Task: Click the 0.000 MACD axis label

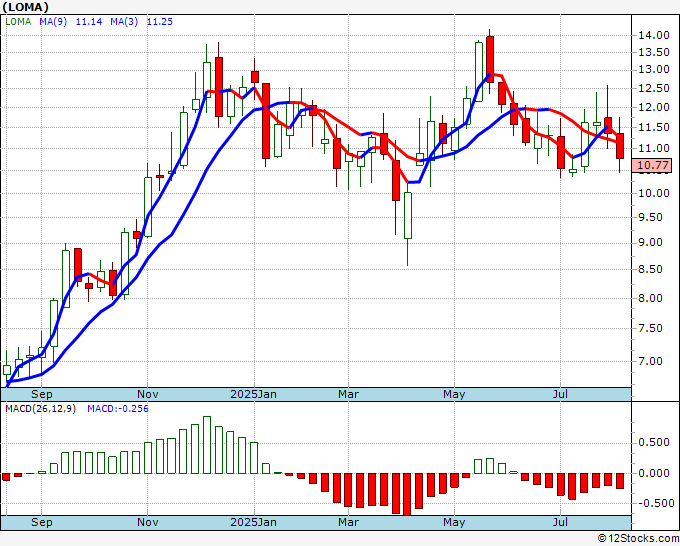Action: click(654, 473)
